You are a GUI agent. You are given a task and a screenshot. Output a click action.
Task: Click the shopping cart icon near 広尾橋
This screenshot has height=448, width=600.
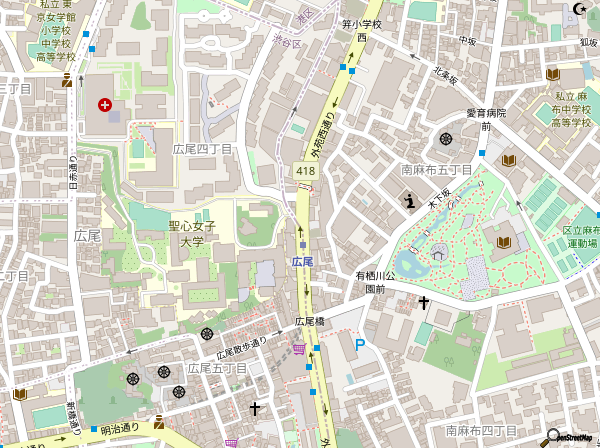[x=298, y=348]
